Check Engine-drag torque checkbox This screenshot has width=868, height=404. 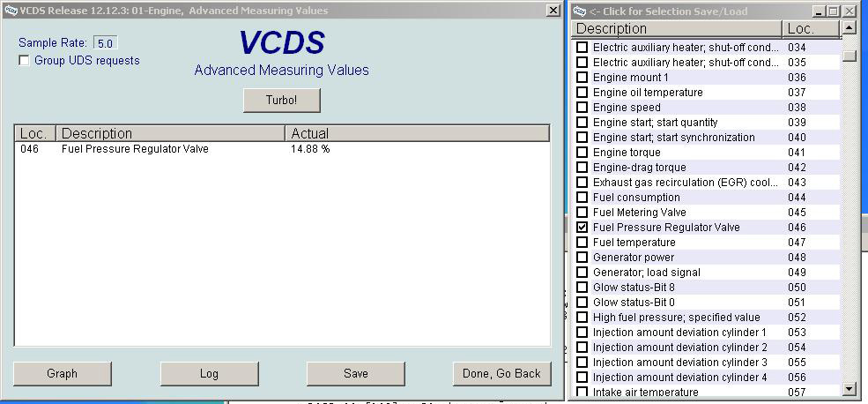click(582, 167)
